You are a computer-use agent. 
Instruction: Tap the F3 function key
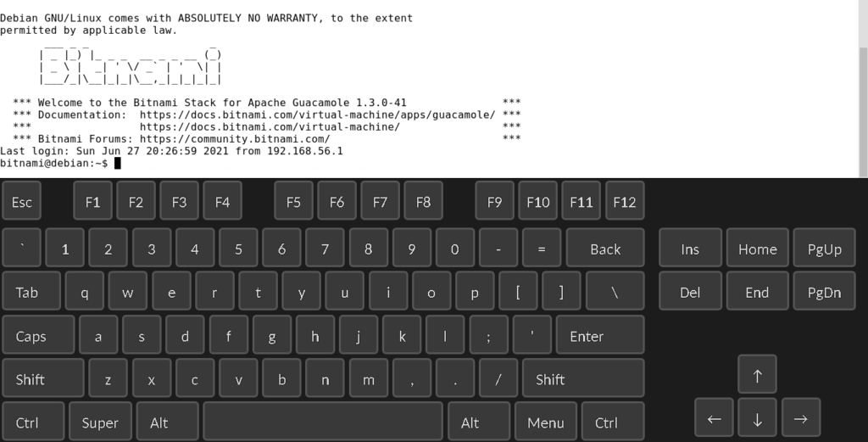click(180, 200)
